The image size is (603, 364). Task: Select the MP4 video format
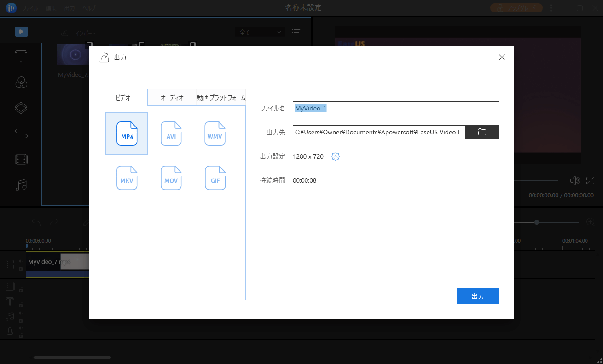click(x=127, y=133)
